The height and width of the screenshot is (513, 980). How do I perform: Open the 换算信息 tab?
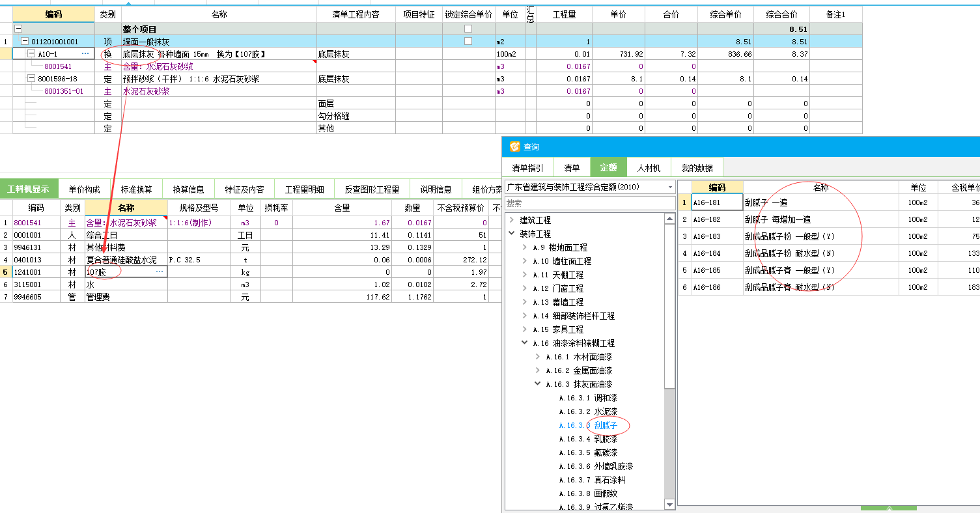188,189
